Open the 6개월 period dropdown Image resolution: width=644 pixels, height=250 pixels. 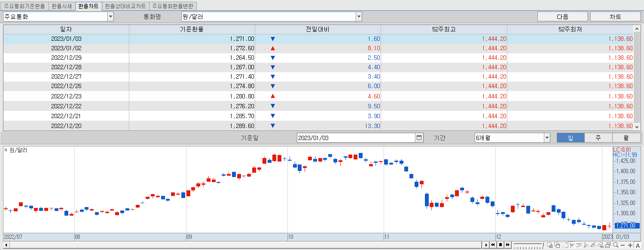tap(547, 138)
